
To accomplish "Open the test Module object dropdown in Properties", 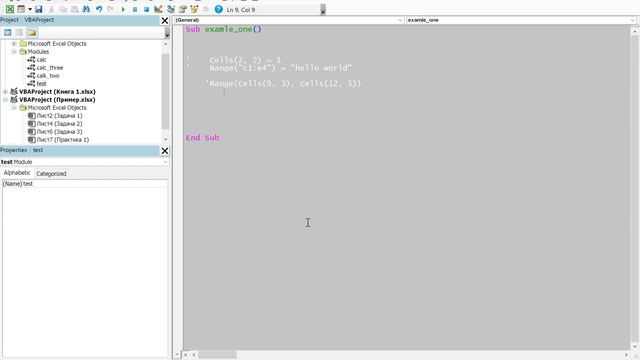I will 165,162.
